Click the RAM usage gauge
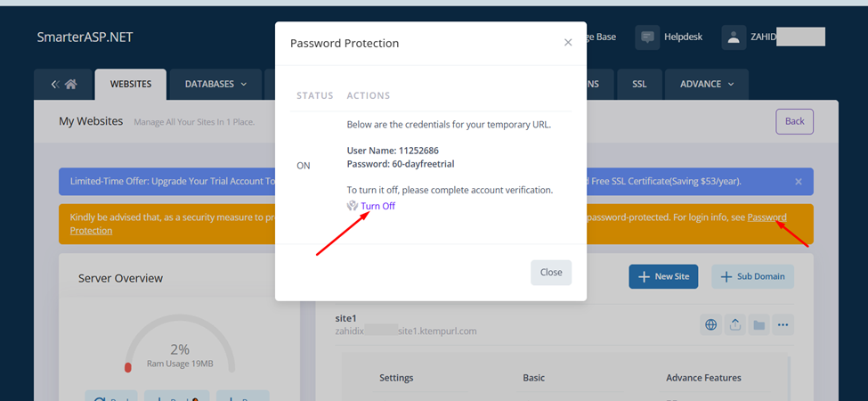Screen dimensions: 868x401 coord(181,348)
